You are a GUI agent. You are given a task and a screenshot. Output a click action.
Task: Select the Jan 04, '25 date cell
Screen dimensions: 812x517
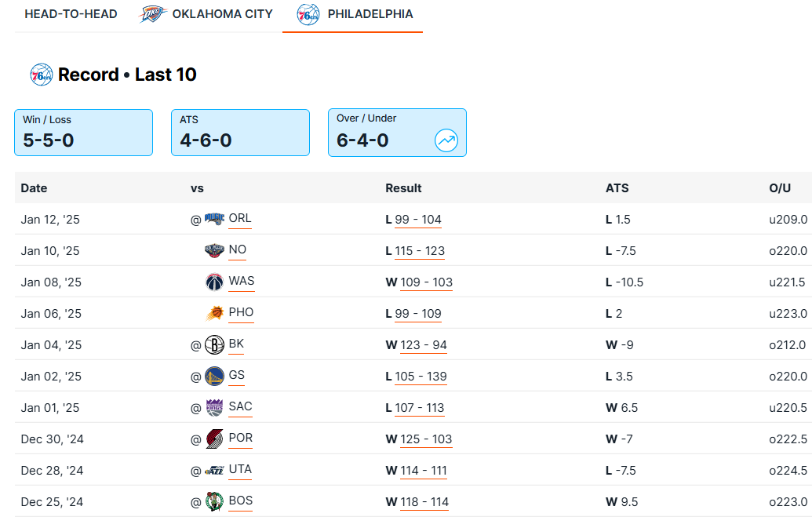point(51,345)
